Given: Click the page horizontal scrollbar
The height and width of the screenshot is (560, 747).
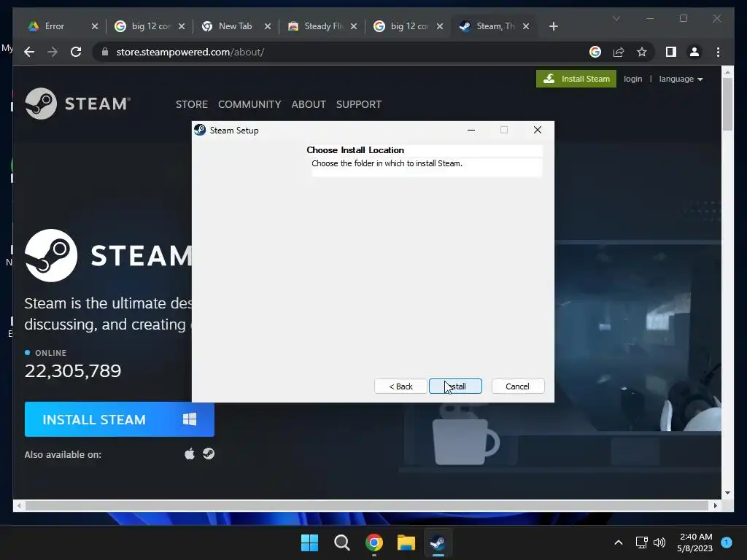Looking at the screenshot, I should point(367,506).
